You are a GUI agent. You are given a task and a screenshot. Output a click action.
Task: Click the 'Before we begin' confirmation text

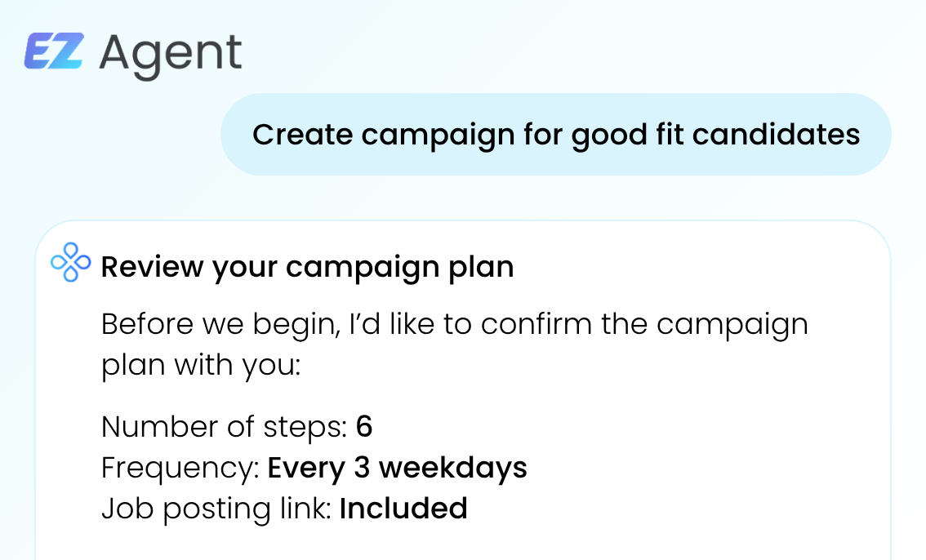point(455,344)
